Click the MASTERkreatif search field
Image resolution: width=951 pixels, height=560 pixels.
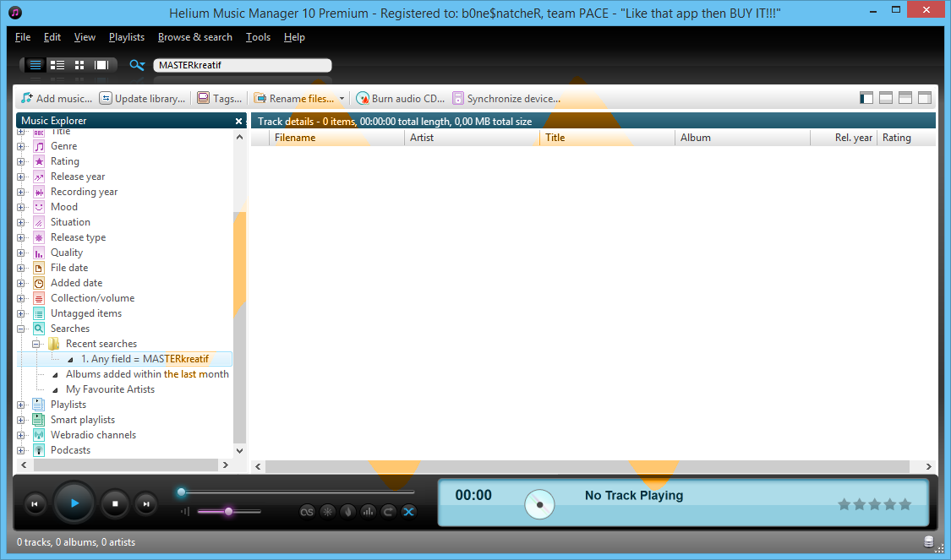242,65
